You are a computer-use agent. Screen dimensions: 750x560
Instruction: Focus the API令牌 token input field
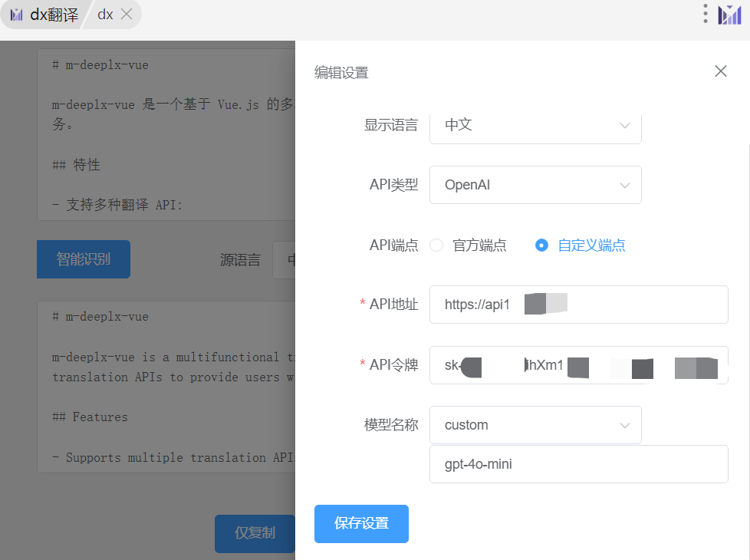click(579, 364)
